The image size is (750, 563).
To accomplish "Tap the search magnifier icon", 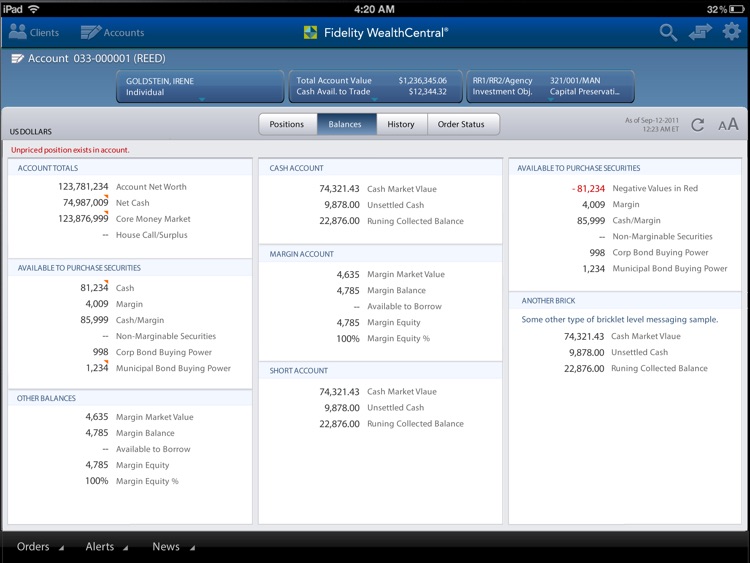I will pos(668,33).
